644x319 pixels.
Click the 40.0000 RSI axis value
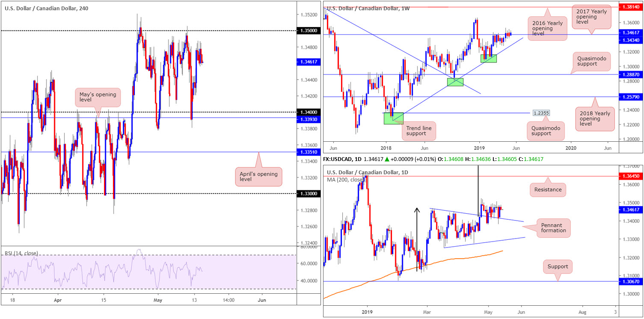coord(309,281)
